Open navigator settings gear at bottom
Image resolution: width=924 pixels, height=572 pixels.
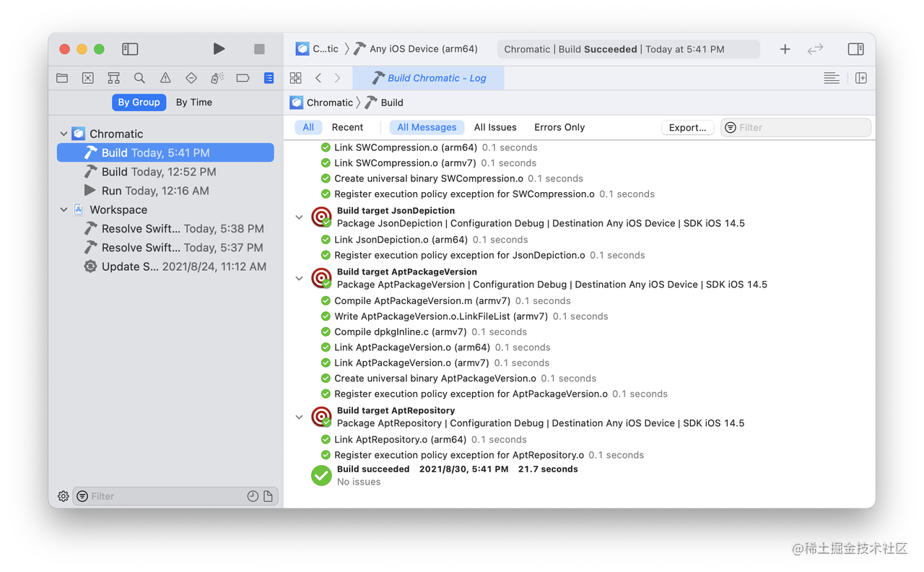tap(64, 496)
